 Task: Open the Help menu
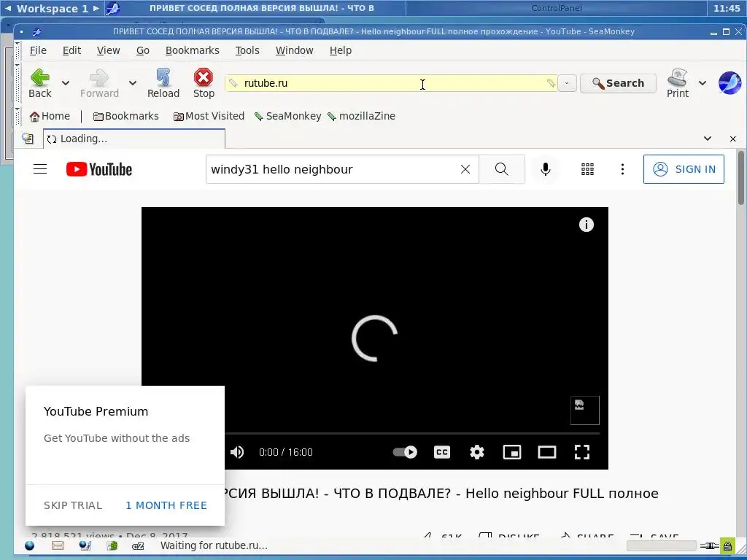click(341, 50)
